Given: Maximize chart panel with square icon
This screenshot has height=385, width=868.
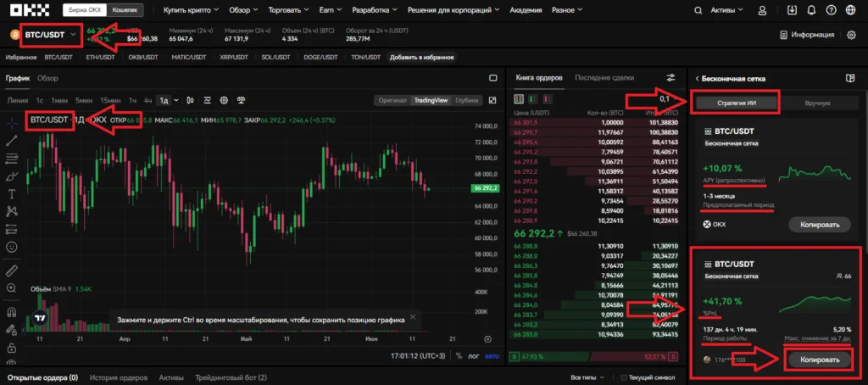Looking at the screenshot, I should click(x=493, y=78).
